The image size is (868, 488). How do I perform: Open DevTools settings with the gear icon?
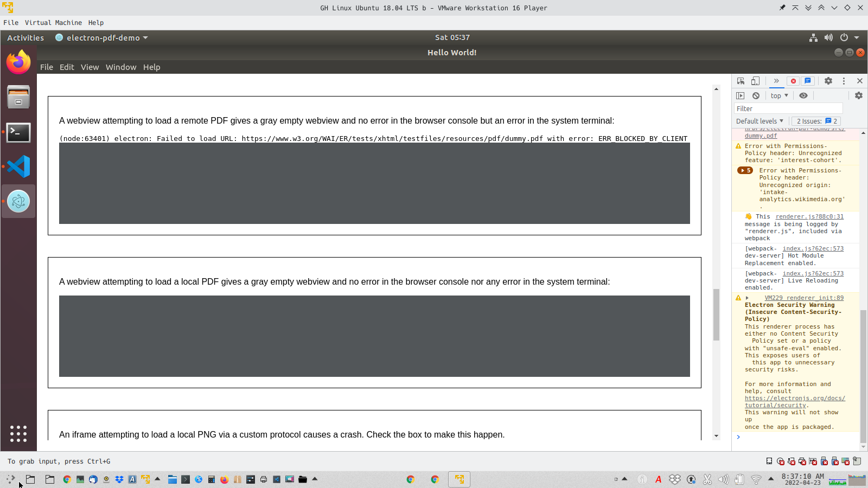click(x=828, y=81)
